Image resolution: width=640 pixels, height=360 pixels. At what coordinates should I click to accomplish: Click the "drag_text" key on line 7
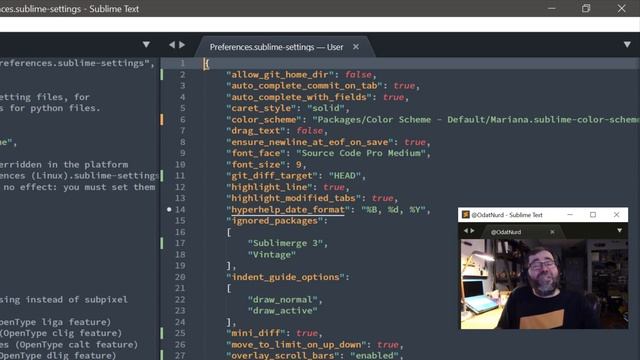pos(256,131)
